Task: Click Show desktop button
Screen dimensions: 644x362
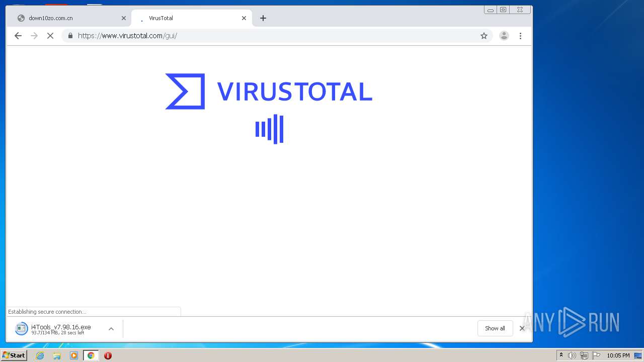Action: click(x=638, y=355)
